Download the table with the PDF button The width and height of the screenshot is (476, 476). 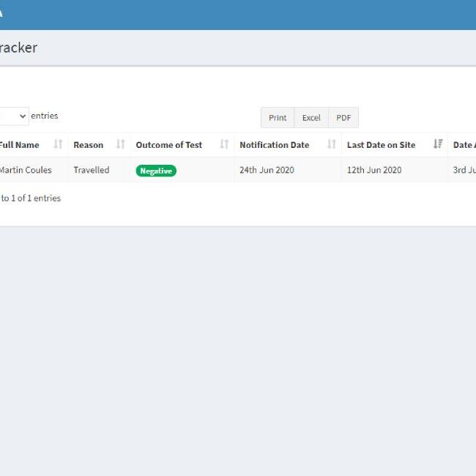coord(343,118)
